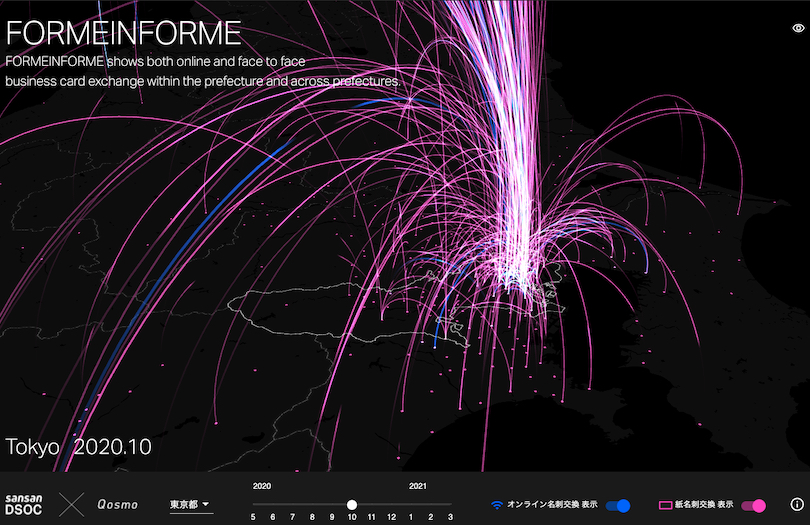The width and height of the screenshot is (810, 525).
Task: Click the blue wifi online exchange icon
Action: click(496, 505)
